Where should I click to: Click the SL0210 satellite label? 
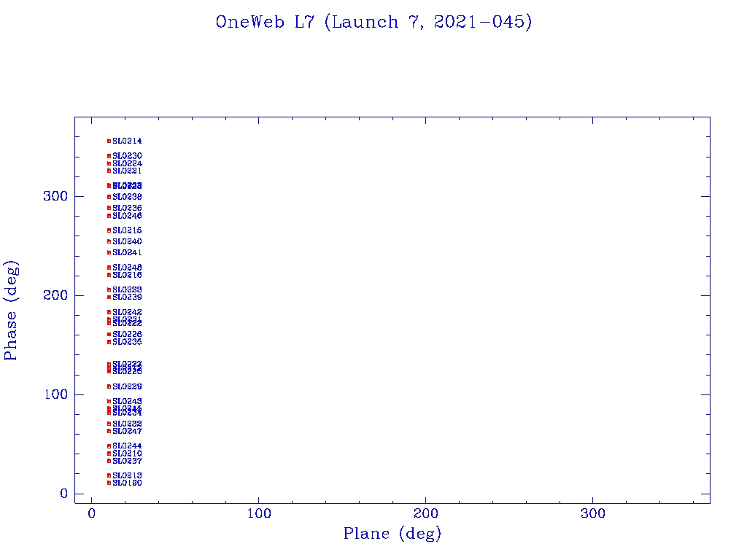tap(127, 454)
